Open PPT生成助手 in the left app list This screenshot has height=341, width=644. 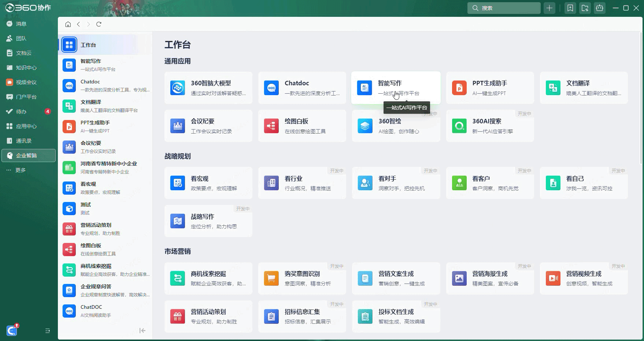(x=105, y=127)
